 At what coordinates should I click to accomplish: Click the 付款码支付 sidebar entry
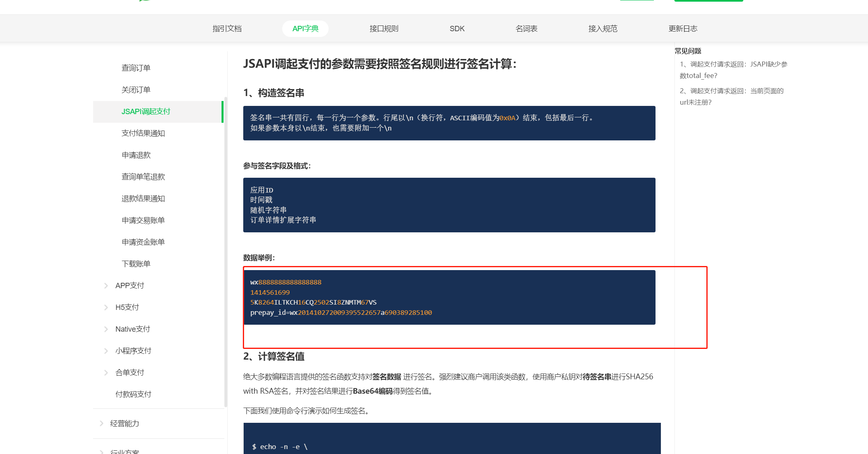133,394
